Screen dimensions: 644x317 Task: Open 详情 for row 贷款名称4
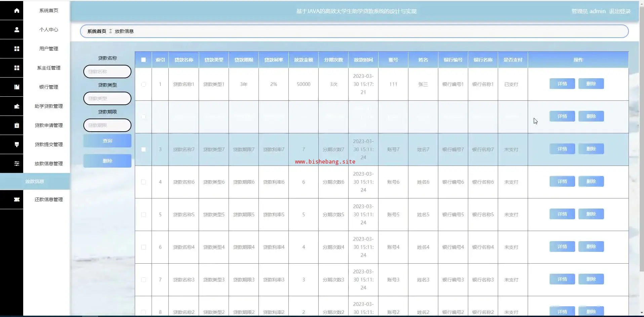point(562,246)
